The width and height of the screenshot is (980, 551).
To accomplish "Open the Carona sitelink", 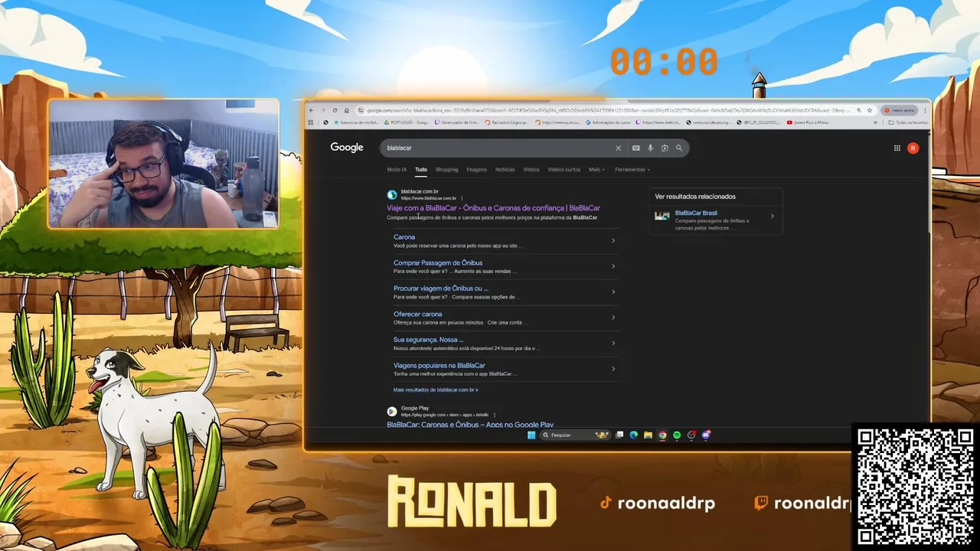I will coord(404,237).
